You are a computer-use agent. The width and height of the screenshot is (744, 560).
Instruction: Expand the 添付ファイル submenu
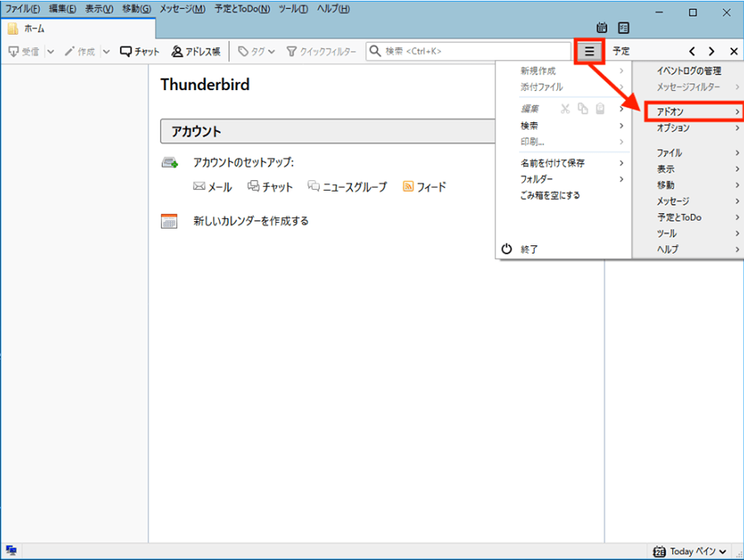coord(563,88)
